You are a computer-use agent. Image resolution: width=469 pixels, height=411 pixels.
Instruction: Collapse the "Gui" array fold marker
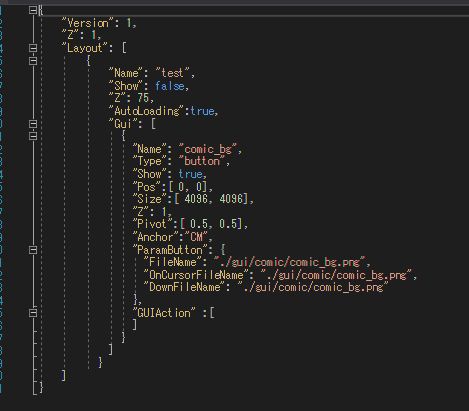(x=33, y=124)
